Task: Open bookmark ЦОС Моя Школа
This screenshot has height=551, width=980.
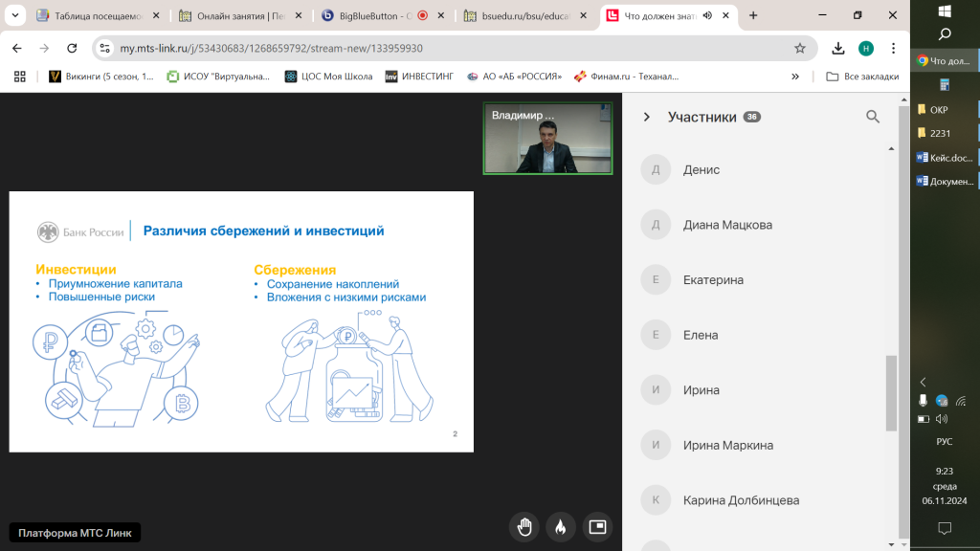Action: (329, 77)
